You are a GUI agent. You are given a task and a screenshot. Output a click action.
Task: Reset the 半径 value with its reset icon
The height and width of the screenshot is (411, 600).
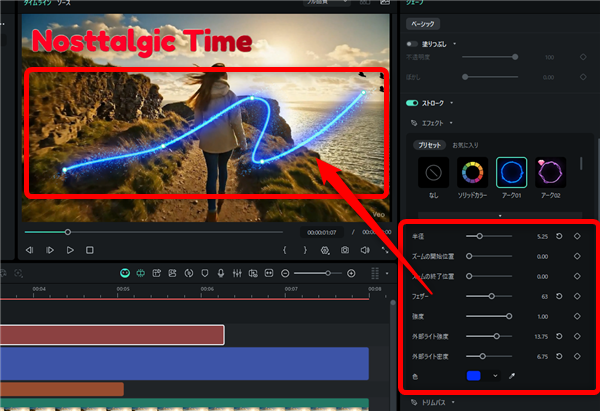coord(559,236)
